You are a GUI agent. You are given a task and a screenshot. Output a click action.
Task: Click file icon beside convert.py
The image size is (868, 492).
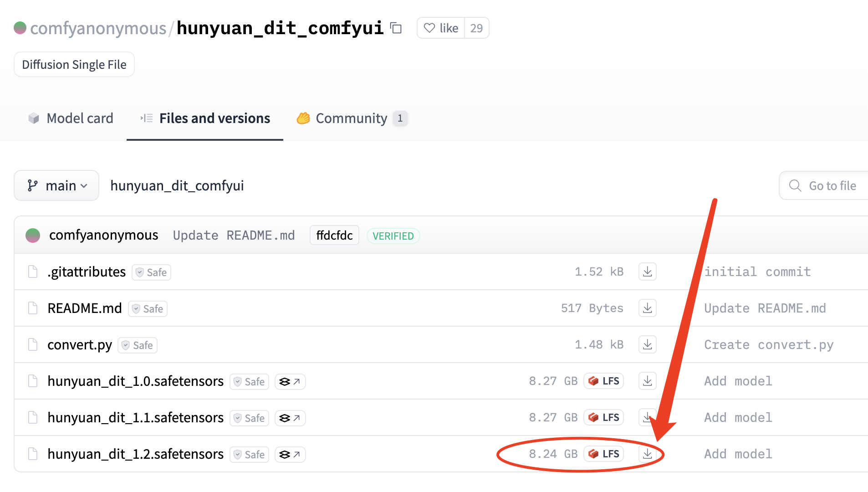[33, 345]
